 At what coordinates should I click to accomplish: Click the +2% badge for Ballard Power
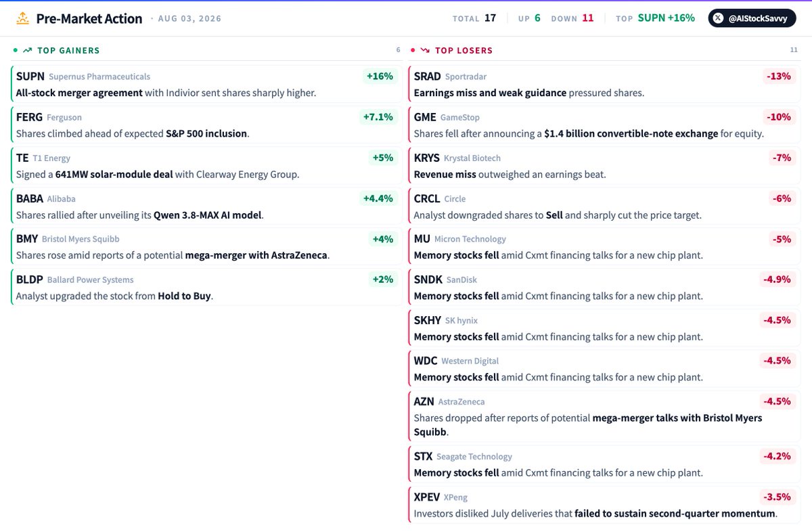coord(382,280)
